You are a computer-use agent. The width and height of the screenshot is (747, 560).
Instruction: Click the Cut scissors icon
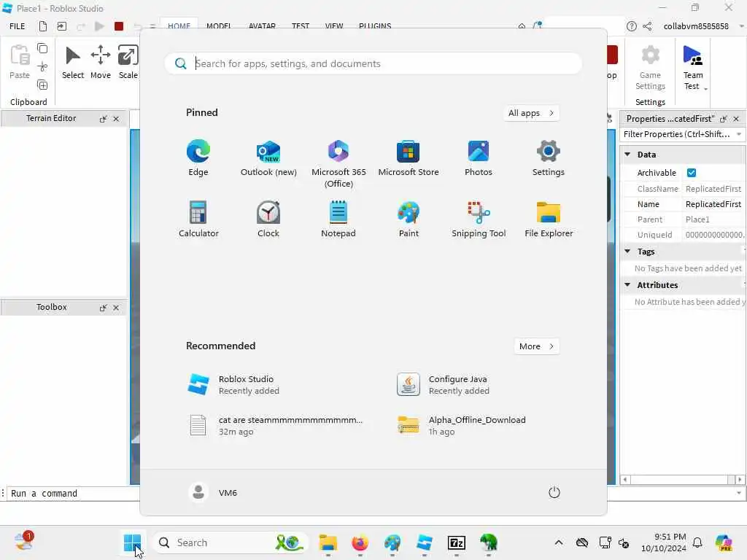tap(42, 66)
